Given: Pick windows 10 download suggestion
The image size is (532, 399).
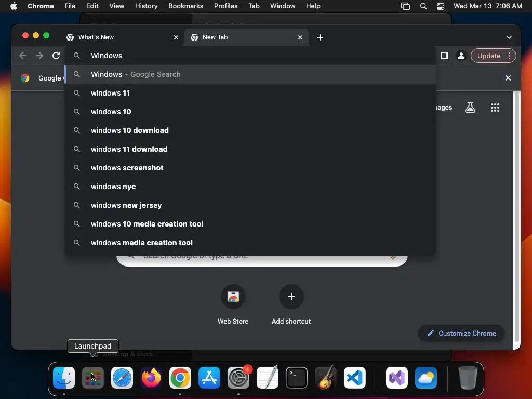Looking at the screenshot, I should coord(250,130).
